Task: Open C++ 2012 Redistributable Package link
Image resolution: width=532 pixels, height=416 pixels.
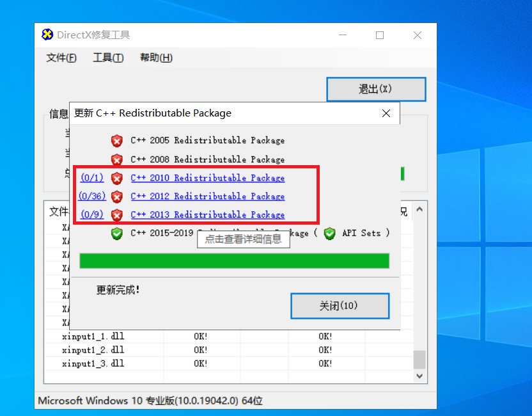Action: coord(208,196)
